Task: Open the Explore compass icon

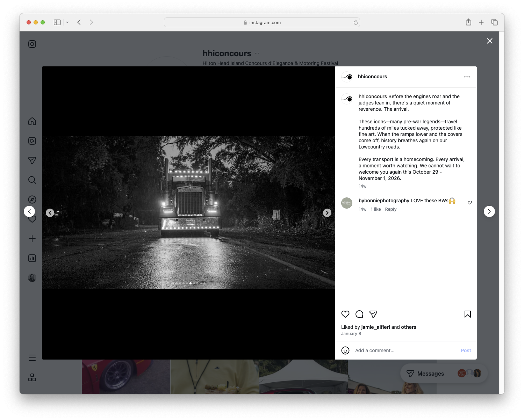Action: (x=32, y=199)
